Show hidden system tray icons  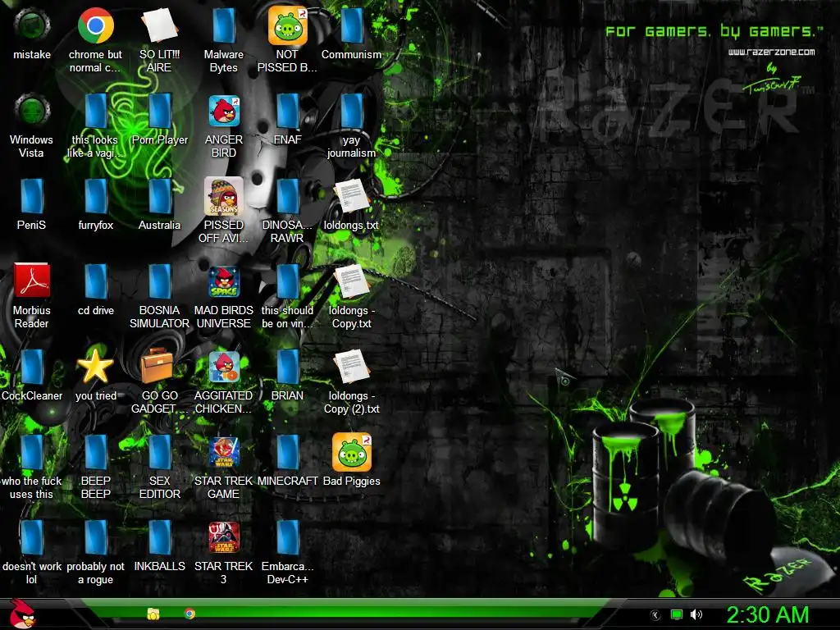pyautogui.click(x=655, y=615)
